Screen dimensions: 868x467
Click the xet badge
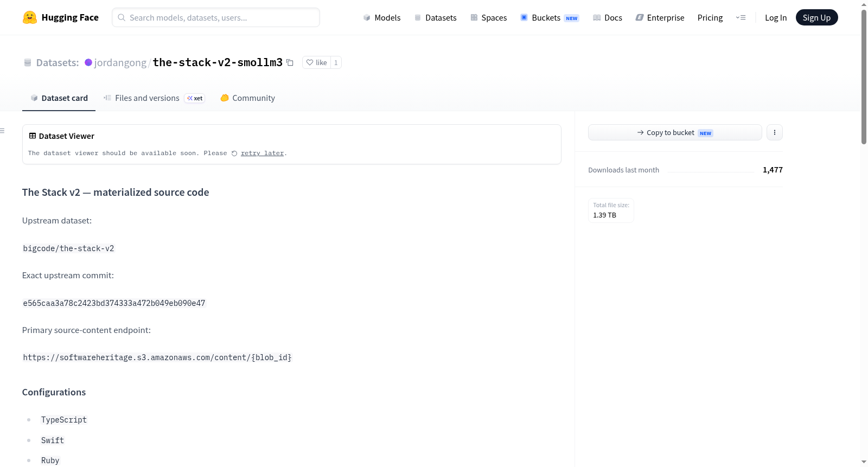tap(195, 98)
